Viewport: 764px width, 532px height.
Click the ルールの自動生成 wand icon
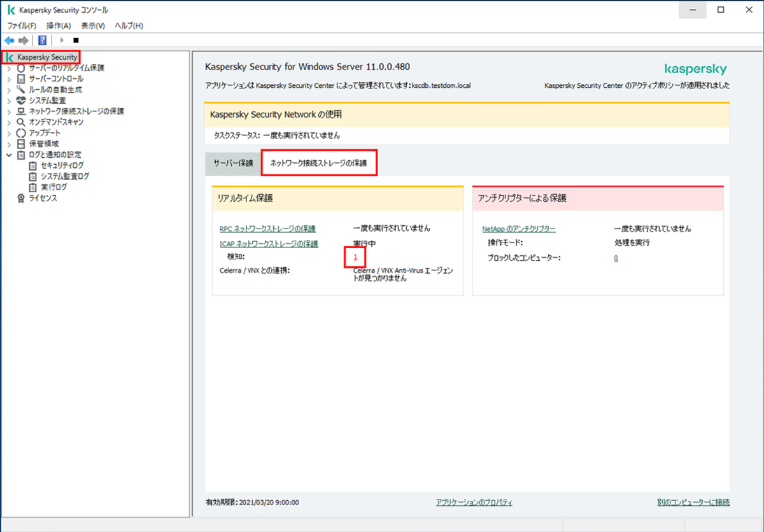(x=21, y=90)
